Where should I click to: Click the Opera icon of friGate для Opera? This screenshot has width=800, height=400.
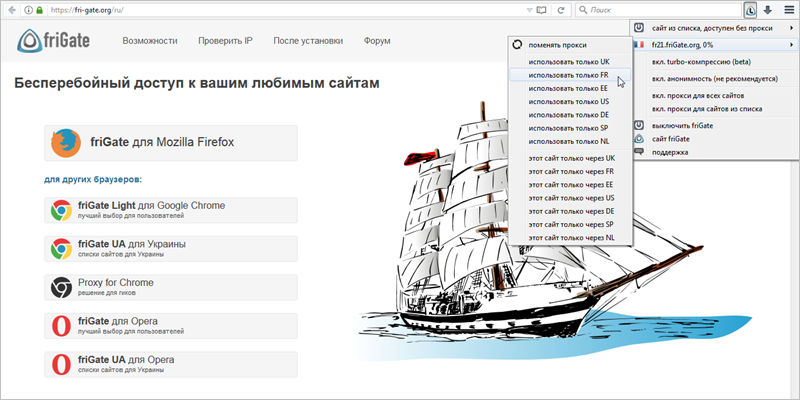pos(61,326)
